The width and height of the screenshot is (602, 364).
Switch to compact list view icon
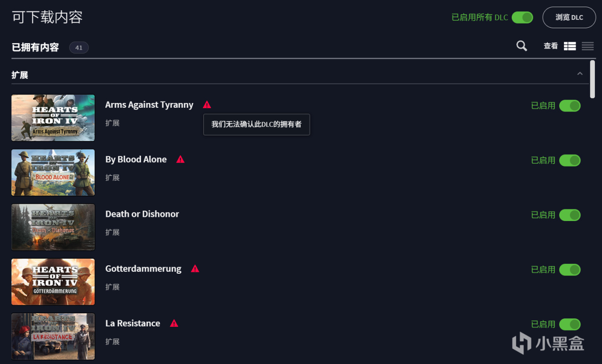click(587, 46)
